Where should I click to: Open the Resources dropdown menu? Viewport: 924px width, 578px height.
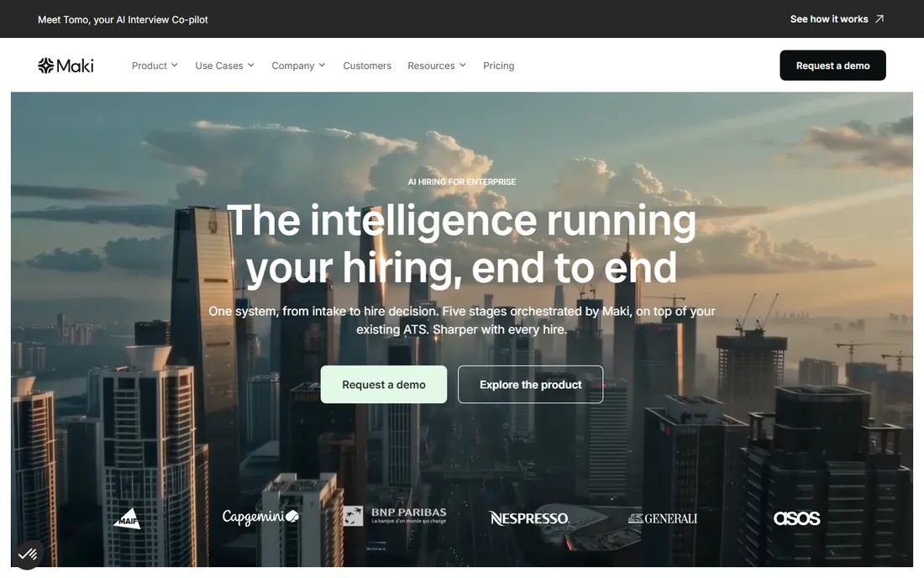[x=437, y=66]
